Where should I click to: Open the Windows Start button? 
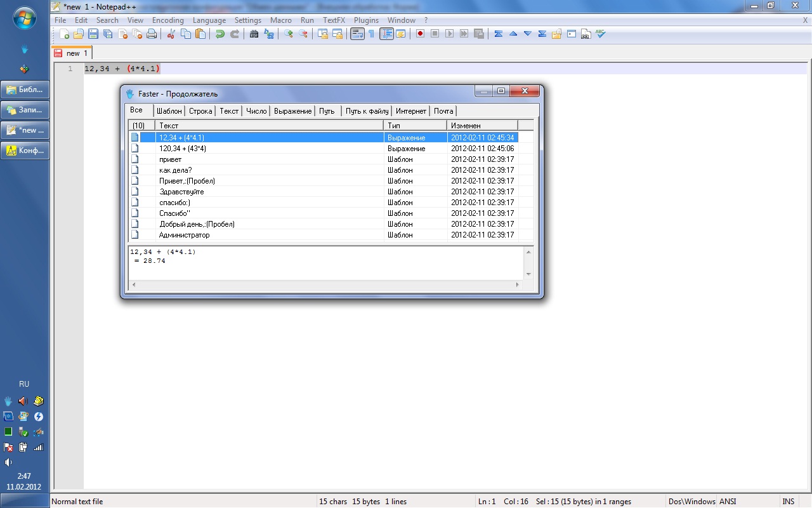24,18
